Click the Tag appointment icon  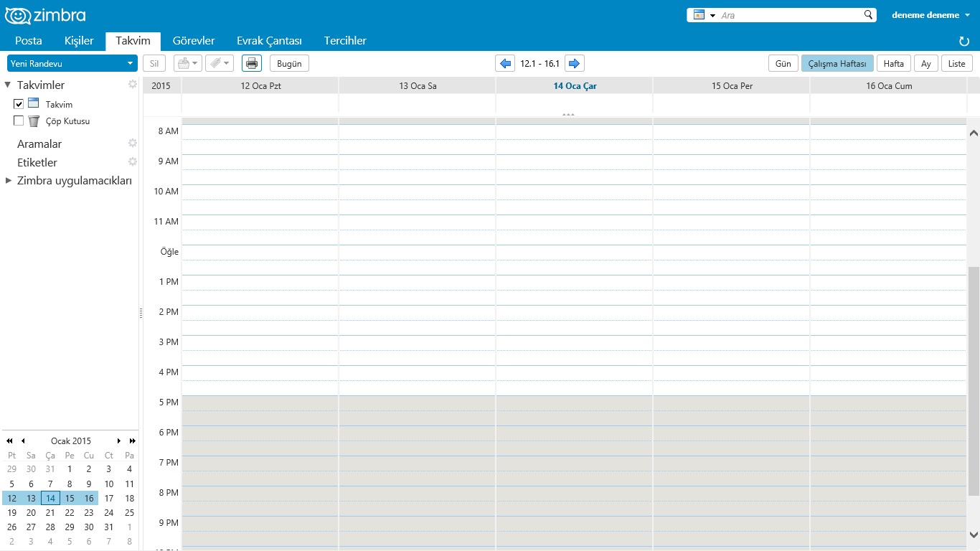tap(215, 63)
